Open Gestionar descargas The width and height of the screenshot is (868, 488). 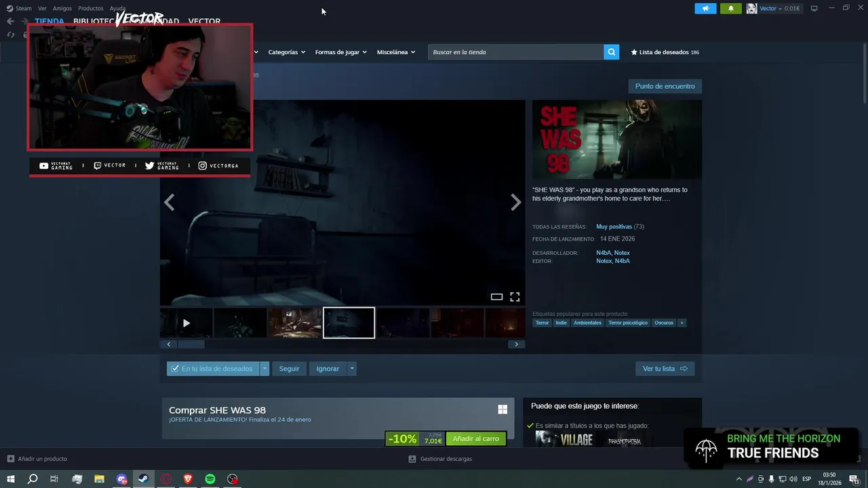(440, 459)
